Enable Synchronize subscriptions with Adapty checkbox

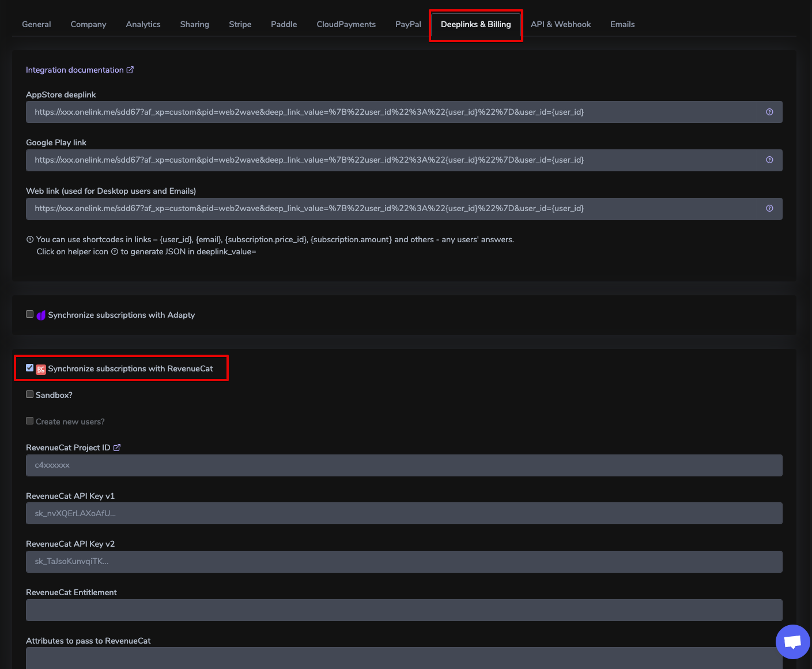tap(29, 314)
